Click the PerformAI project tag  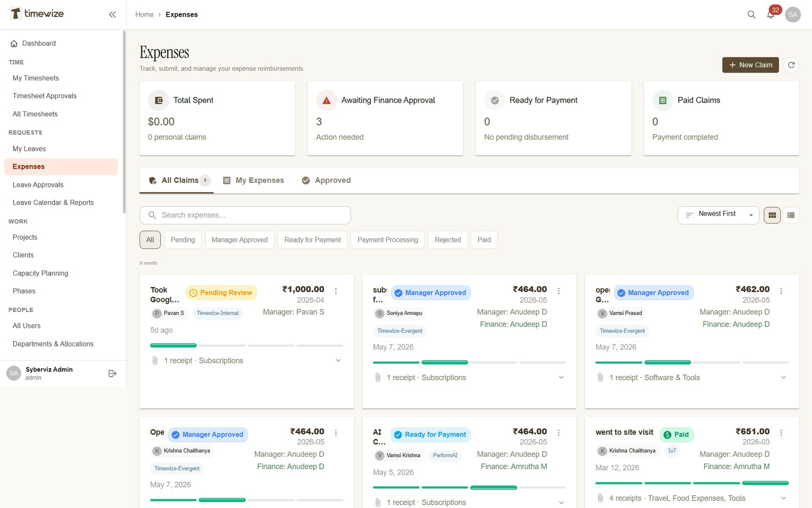coord(445,455)
